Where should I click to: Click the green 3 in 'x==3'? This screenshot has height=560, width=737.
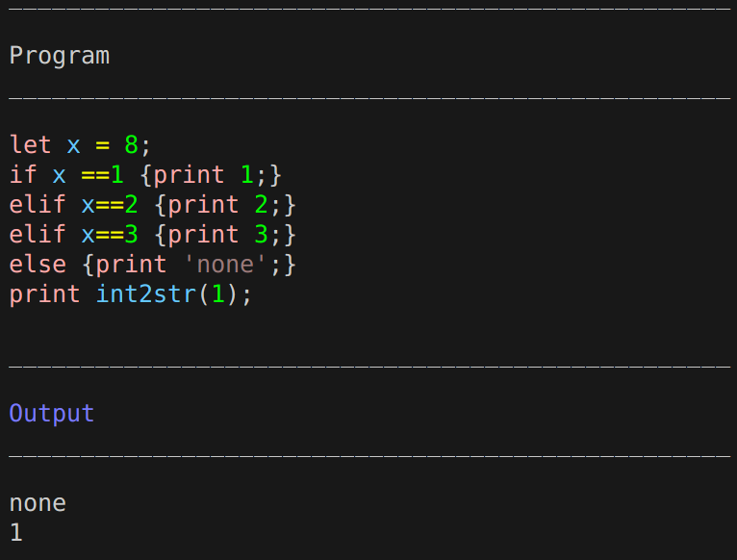click(131, 234)
